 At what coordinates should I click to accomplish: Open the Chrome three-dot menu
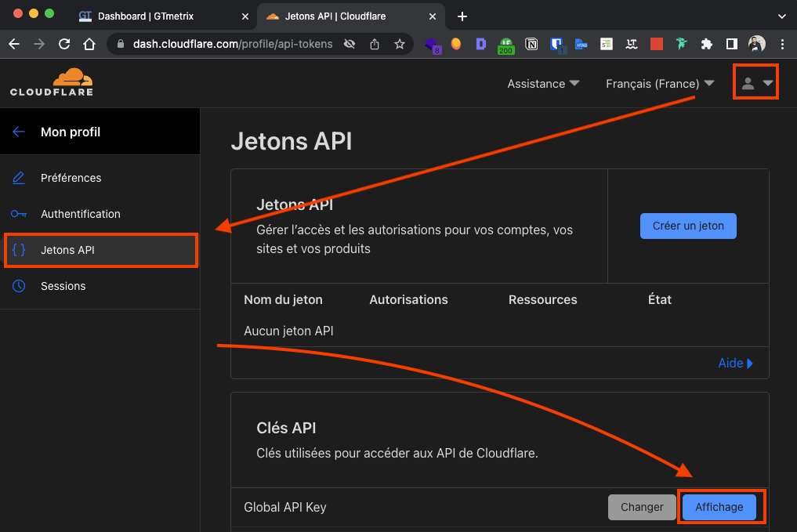coord(782,44)
